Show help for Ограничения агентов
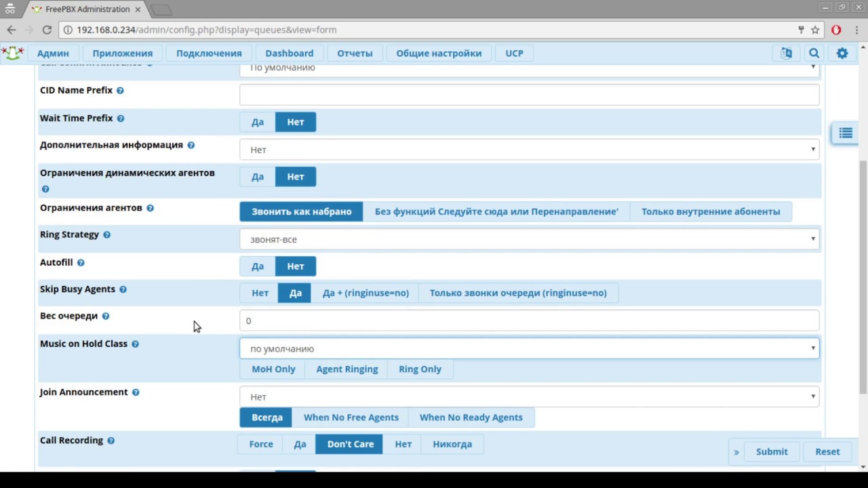 pos(150,208)
